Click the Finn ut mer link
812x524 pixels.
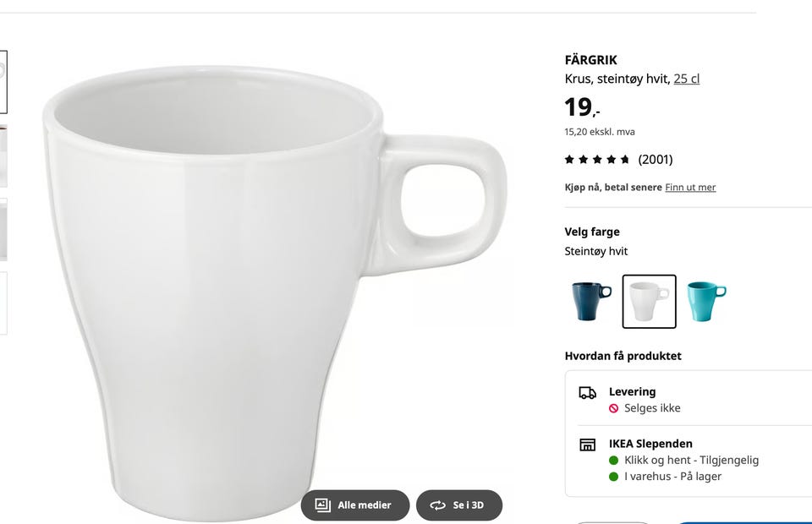690,188
